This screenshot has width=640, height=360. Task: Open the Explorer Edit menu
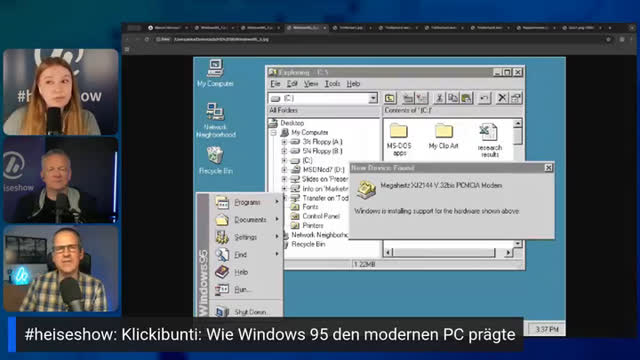pos(292,84)
